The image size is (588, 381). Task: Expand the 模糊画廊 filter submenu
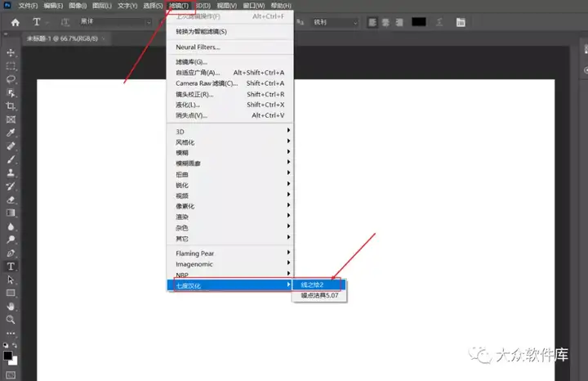tap(229, 164)
